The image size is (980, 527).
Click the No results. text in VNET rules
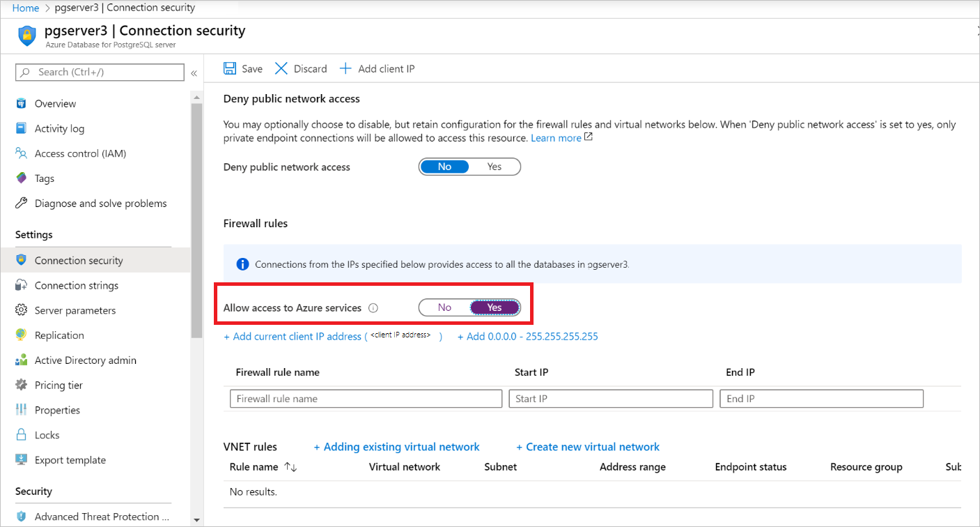pos(254,492)
